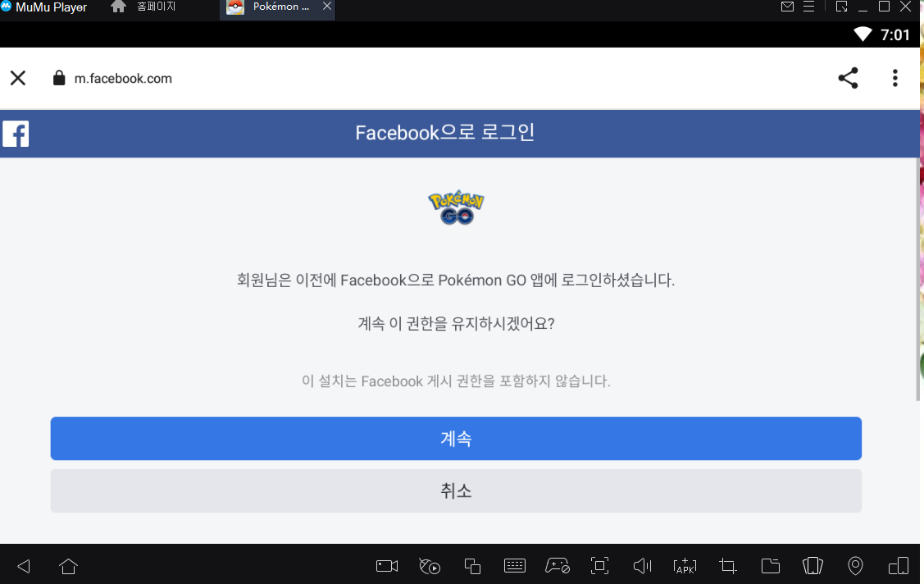Tap the gray 취소 cancel button
924x584 pixels.
click(x=456, y=490)
